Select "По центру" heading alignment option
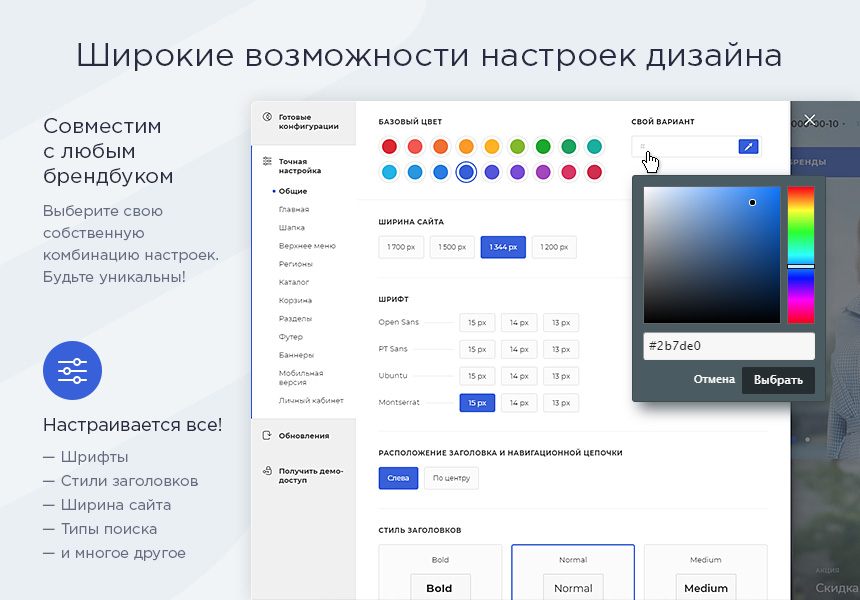This screenshot has width=860, height=600. [452, 478]
